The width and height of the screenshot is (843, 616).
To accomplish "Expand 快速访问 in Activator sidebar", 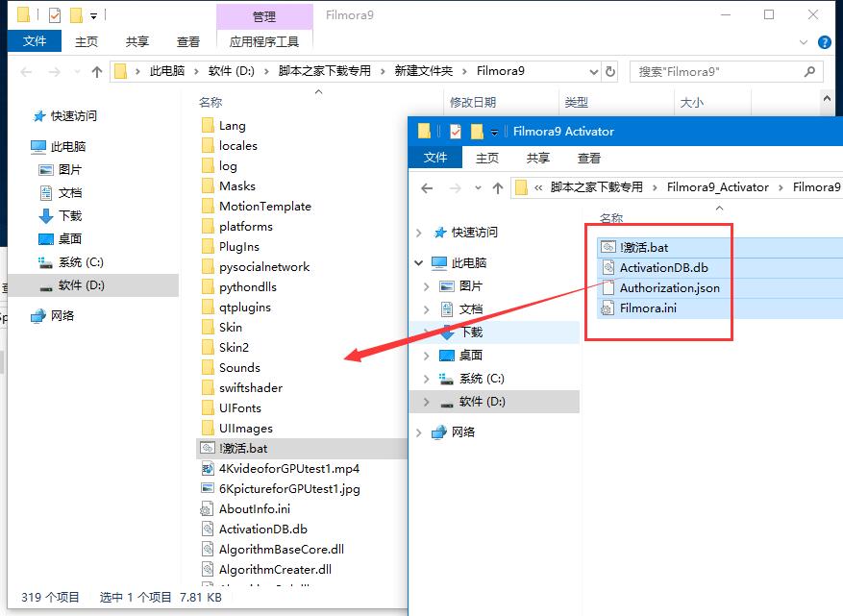I will 419,233.
